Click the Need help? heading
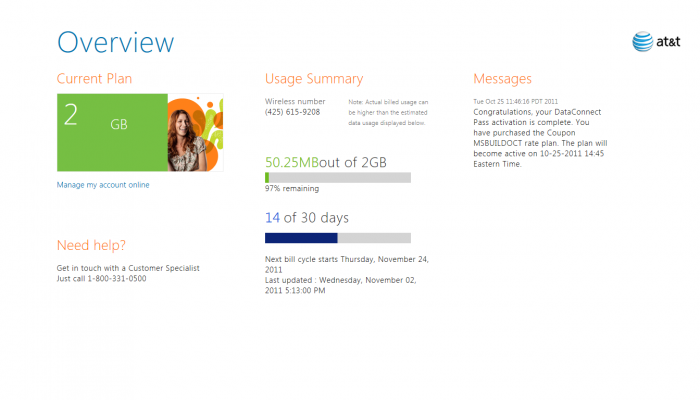 click(x=91, y=245)
